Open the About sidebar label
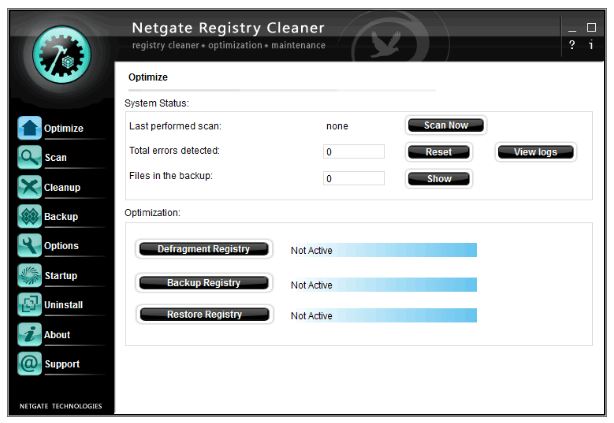This screenshot has height=423, width=614. [57, 335]
